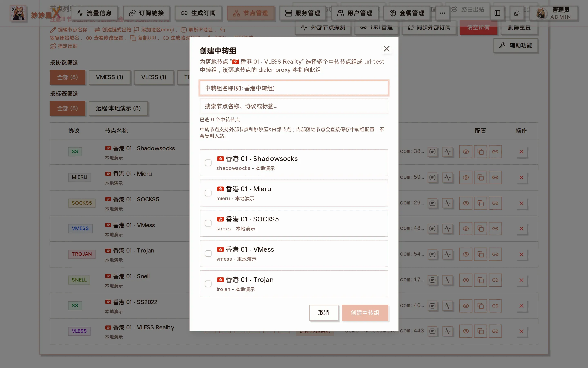Image resolution: width=588 pixels, height=368 pixels.
Task: Filter nodes by VLESS (1)
Action: click(x=154, y=77)
